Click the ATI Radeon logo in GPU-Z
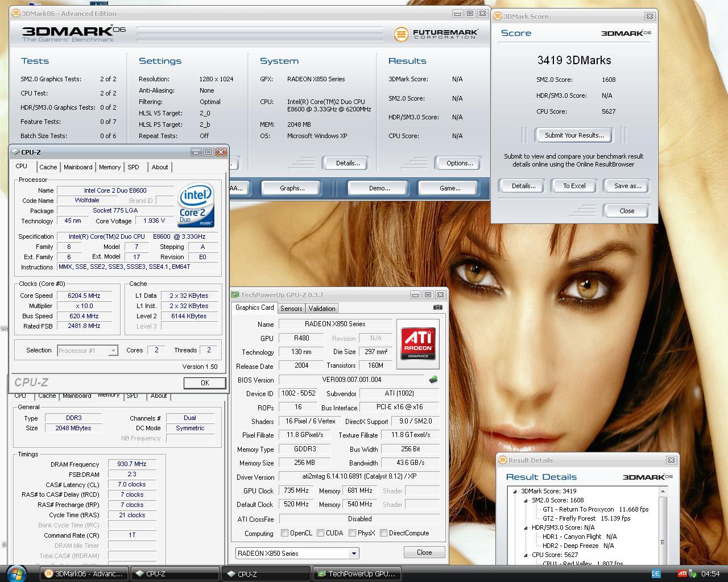The height and width of the screenshot is (582, 728). pos(419,343)
